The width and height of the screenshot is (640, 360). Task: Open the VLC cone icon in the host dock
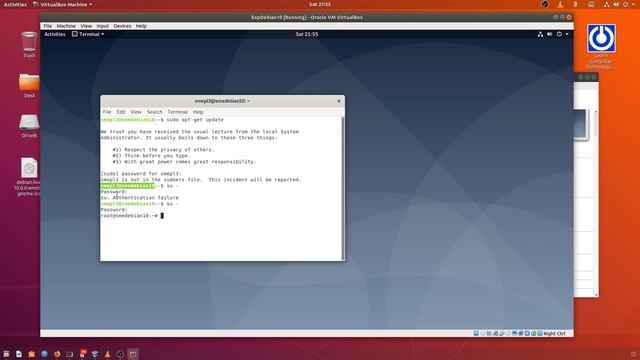(x=107, y=354)
